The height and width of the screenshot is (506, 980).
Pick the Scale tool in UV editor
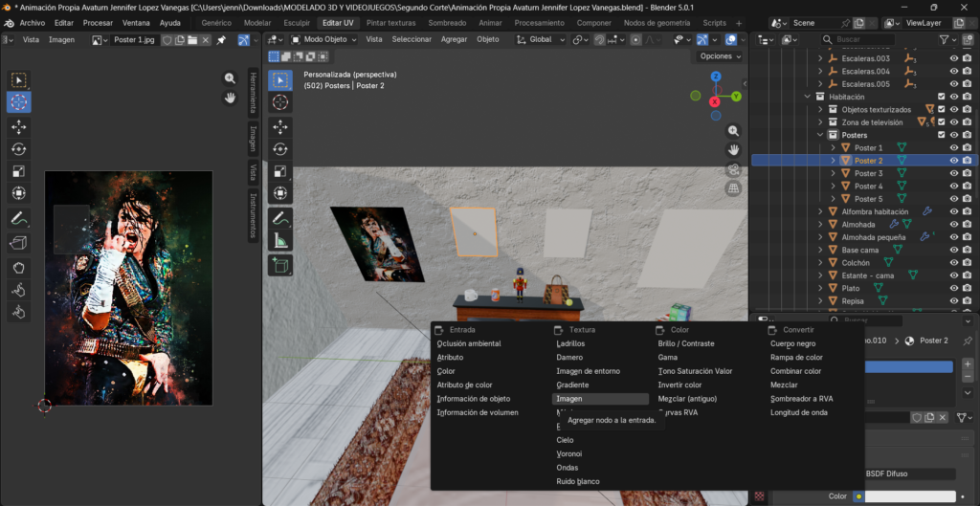tap(19, 170)
